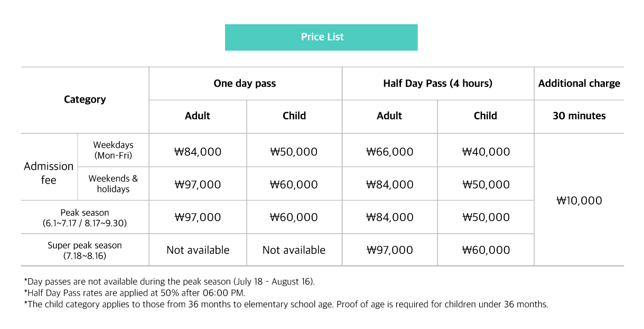Click the Admission fee label
The image size is (644, 329).
49,173
